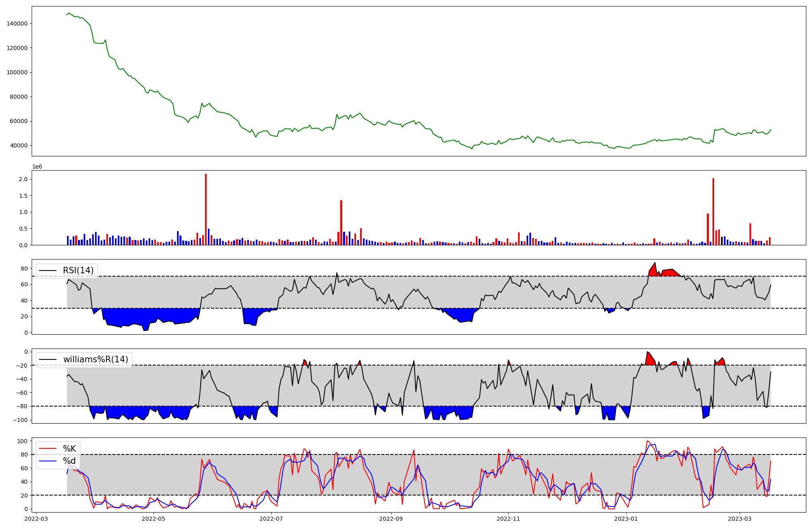812x528 pixels.
Task: Click the 40000 price axis label
Action: click(19, 146)
